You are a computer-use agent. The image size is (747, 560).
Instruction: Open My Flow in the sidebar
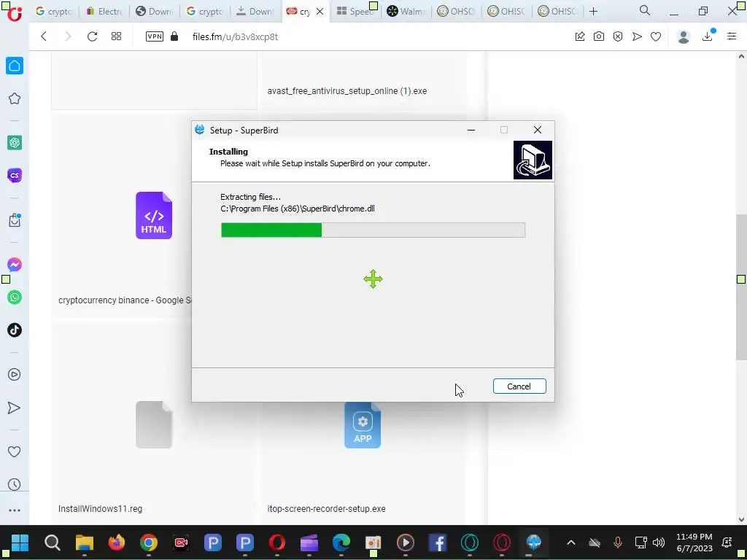pyautogui.click(x=15, y=408)
